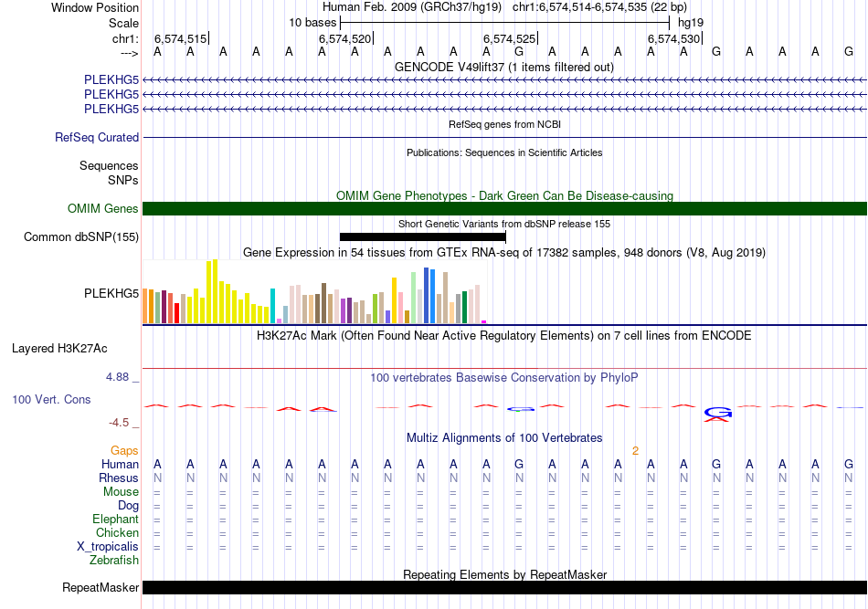Open 100 vertebrates Basewise Conservation by PhyloP title
This screenshot has width=868, height=609.
tap(504, 377)
